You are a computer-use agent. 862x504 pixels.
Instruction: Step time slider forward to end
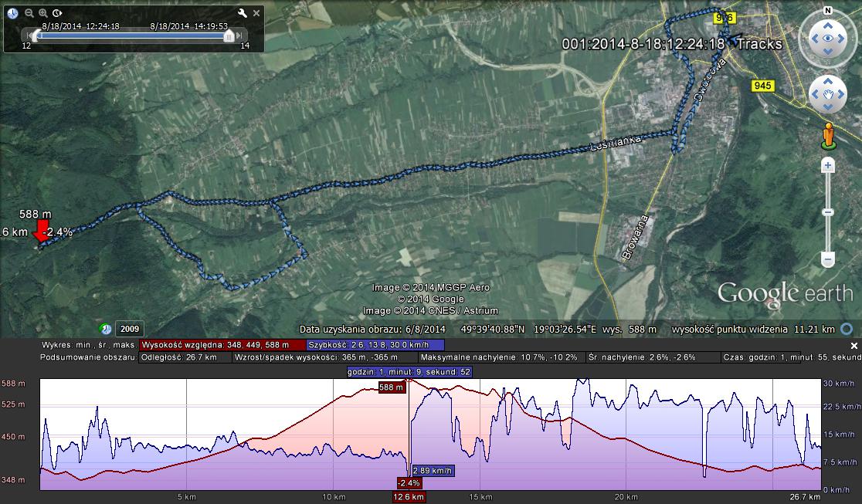point(240,36)
